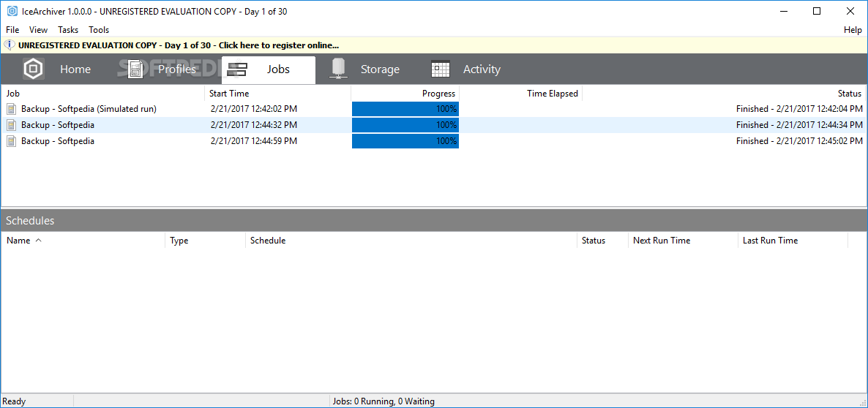The image size is (868, 408).
Task: Click the job icon for the 12:44:59 PM backup
Action: coord(12,141)
